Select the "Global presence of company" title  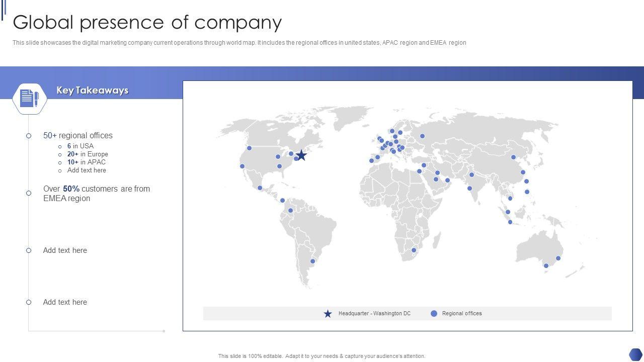tap(147, 23)
